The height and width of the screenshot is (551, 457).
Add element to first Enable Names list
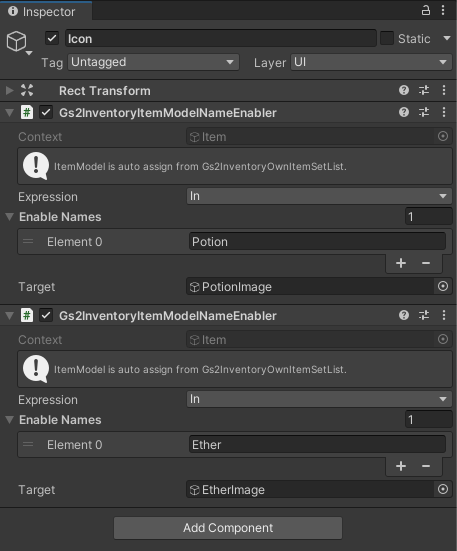[x=401, y=263]
